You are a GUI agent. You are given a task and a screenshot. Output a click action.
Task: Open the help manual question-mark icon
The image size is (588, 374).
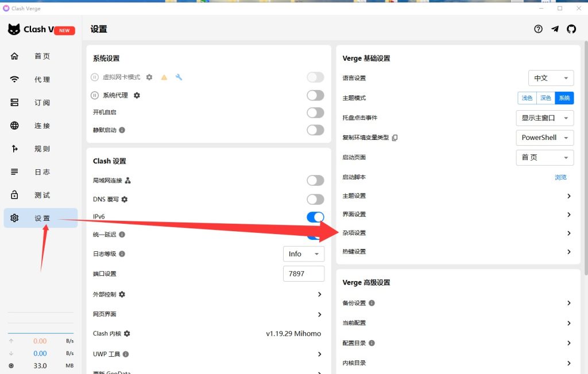pos(538,29)
